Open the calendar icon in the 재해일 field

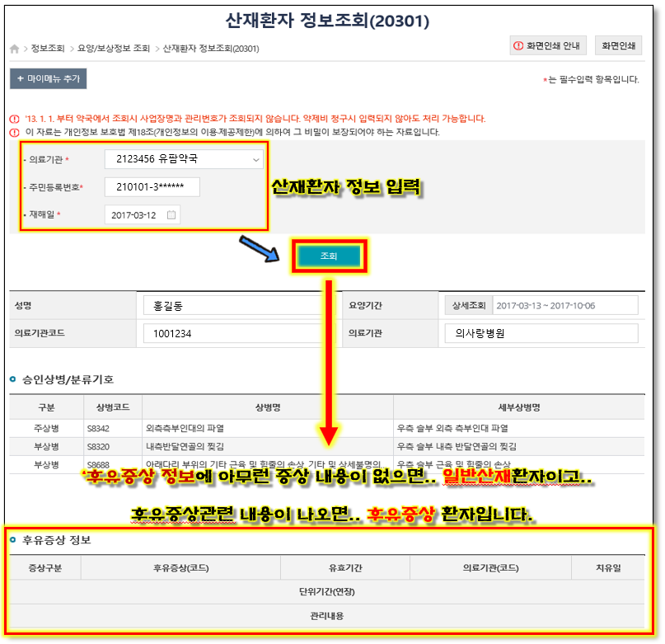[x=171, y=215]
